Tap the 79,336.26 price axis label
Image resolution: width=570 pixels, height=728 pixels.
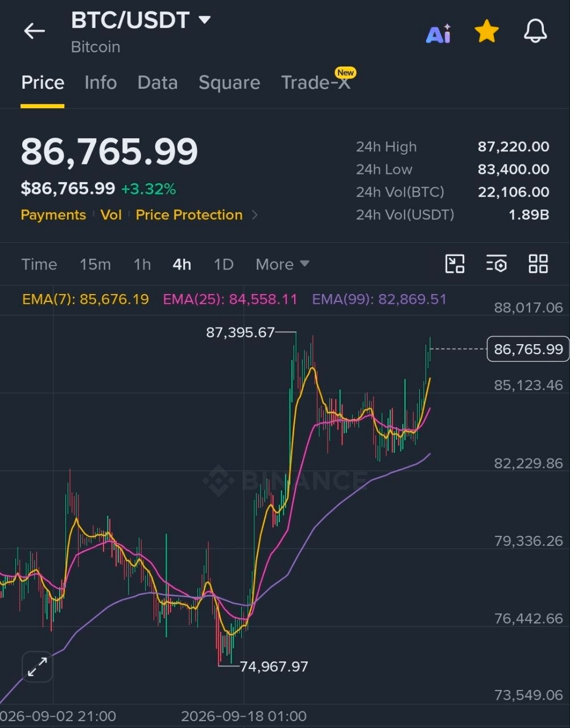click(x=528, y=540)
